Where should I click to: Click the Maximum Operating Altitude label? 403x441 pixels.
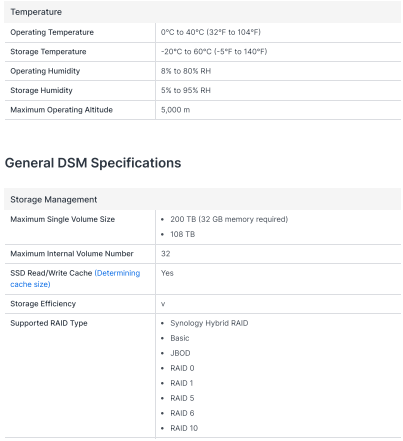point(62,110)
